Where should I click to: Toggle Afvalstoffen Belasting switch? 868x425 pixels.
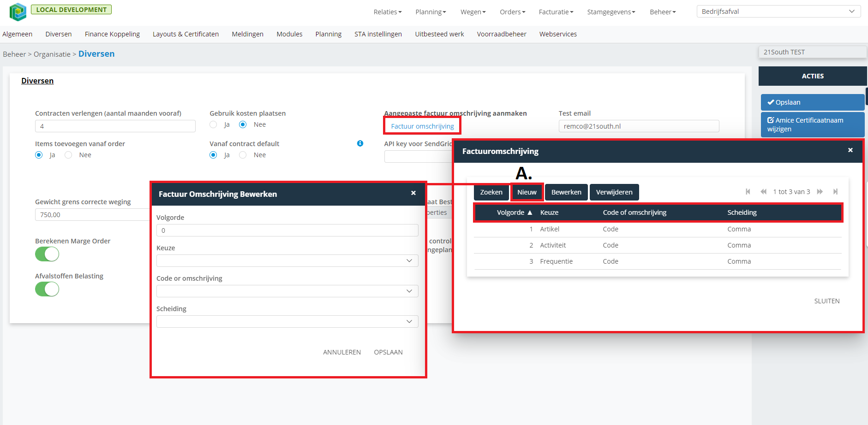click(x=47, y=289)
